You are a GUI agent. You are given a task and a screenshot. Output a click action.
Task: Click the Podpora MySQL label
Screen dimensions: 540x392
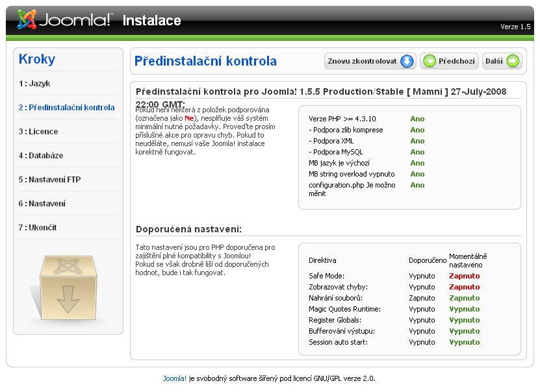tap(335, 152)
